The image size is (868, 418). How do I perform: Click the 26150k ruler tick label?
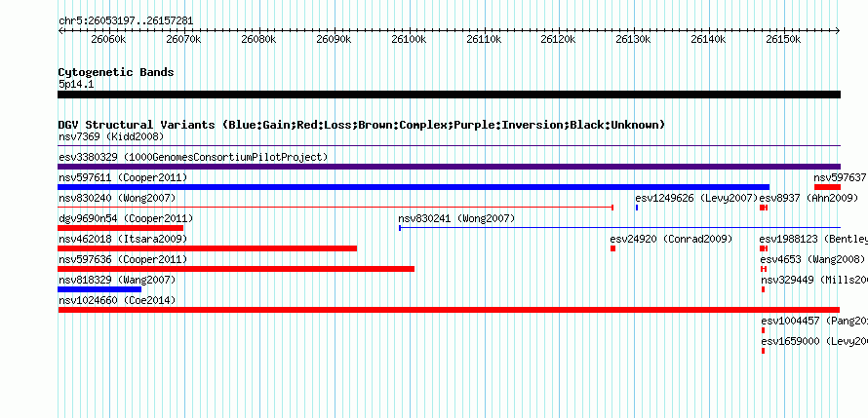click(x=783, y=39)
